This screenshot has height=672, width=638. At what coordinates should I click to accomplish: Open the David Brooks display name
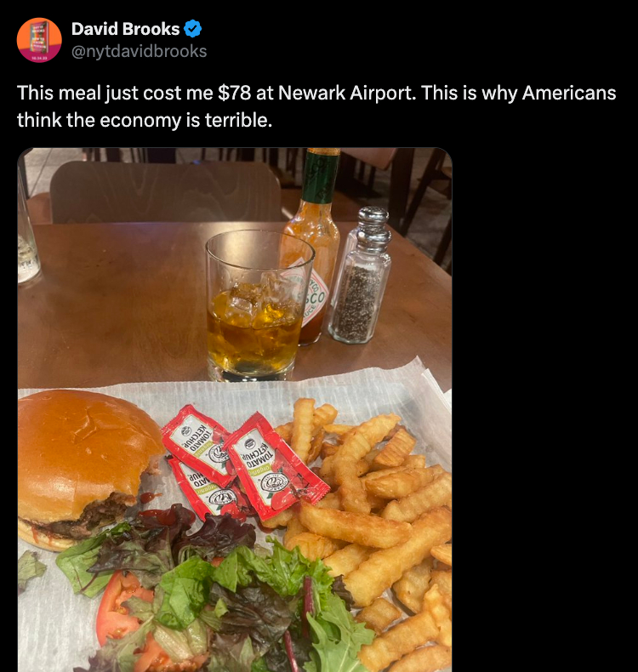coord(125,29)
